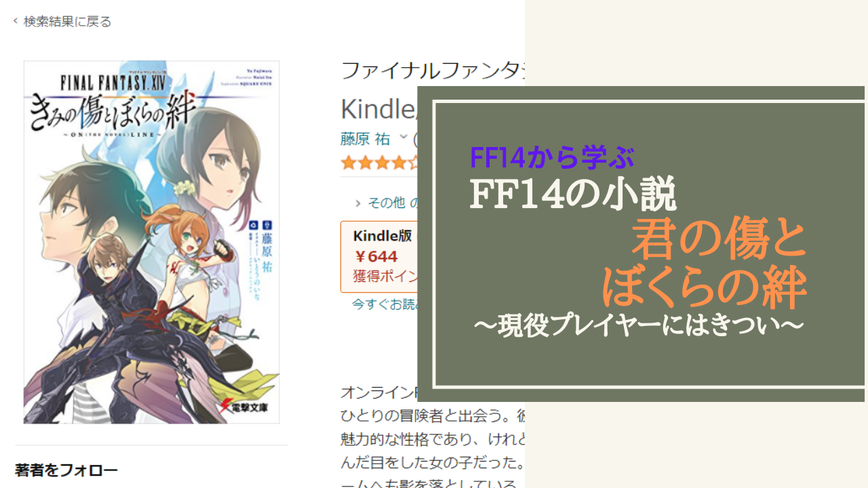868x488 pixels.
Task: Go back via 検索結果に戻る link
Action: pyautogui.click(x=67, y=22)
